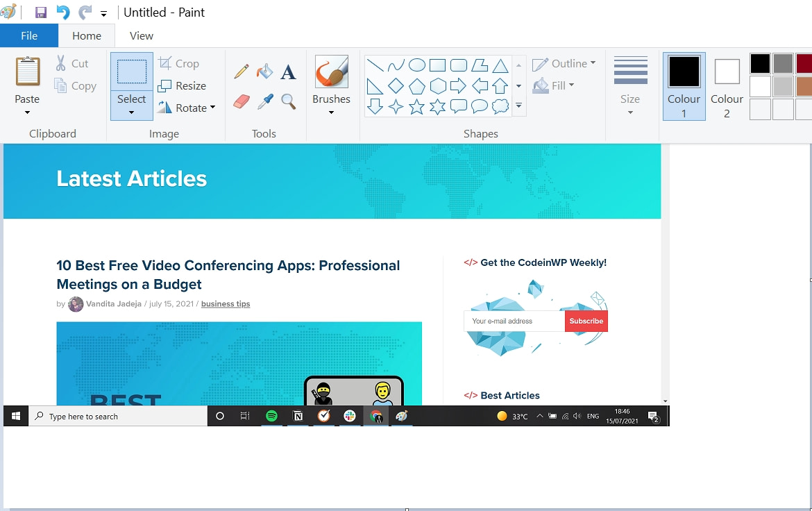Click the Crop image tool

(179, 63)
